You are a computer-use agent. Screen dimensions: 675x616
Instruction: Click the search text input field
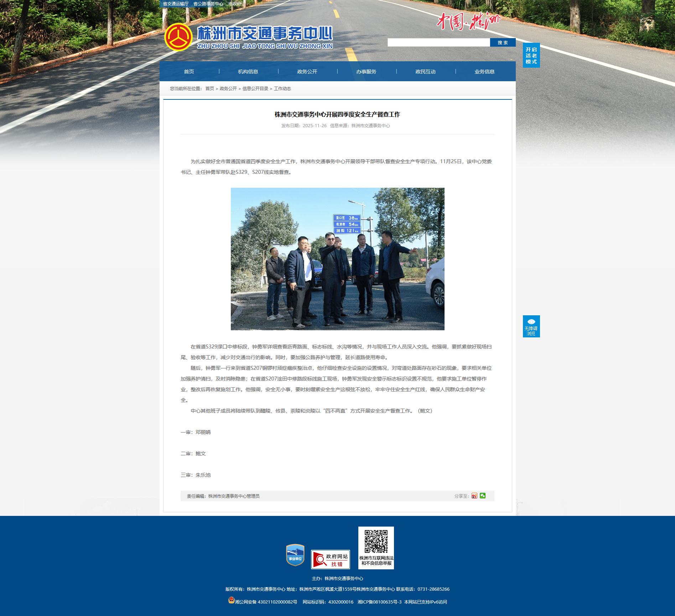tap(438, 43)
